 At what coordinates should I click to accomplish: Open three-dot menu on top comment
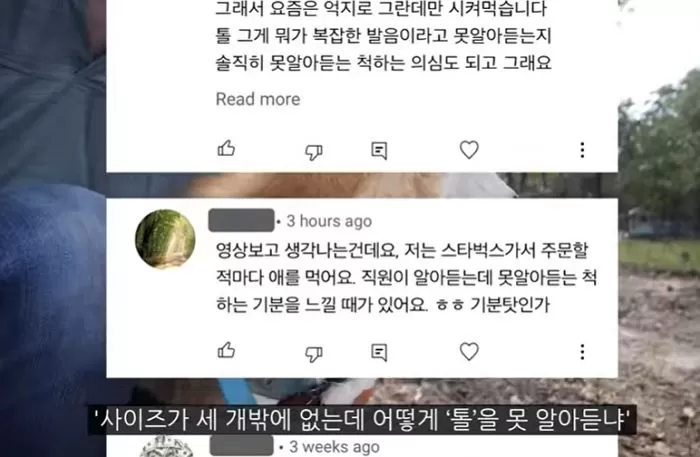click(x=582, y=150)
